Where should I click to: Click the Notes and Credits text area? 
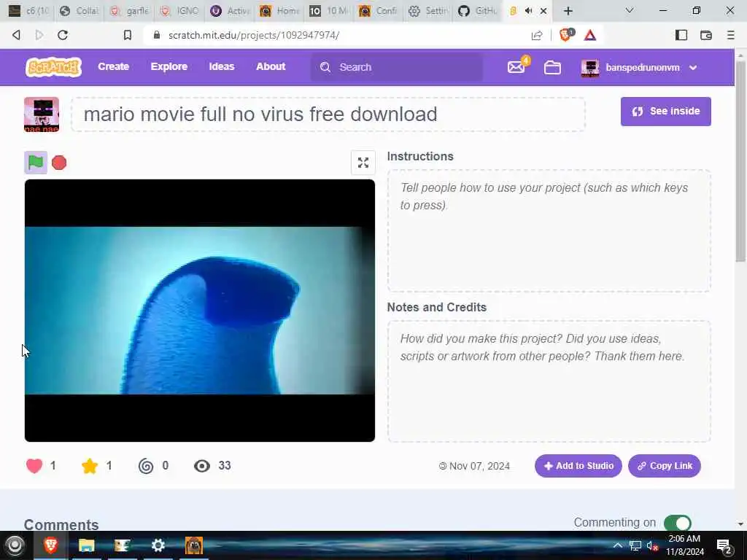(x=549, y=381)
